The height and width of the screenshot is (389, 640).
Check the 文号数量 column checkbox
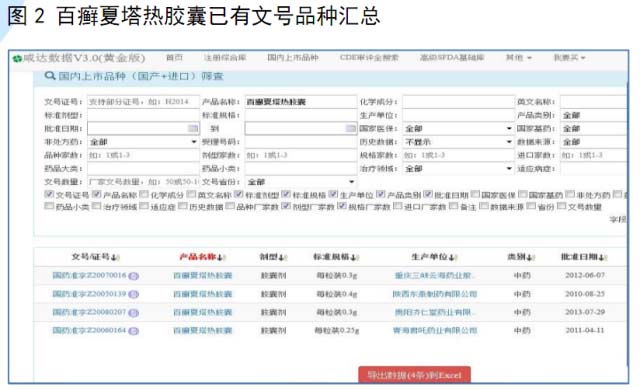coord(562,206)
